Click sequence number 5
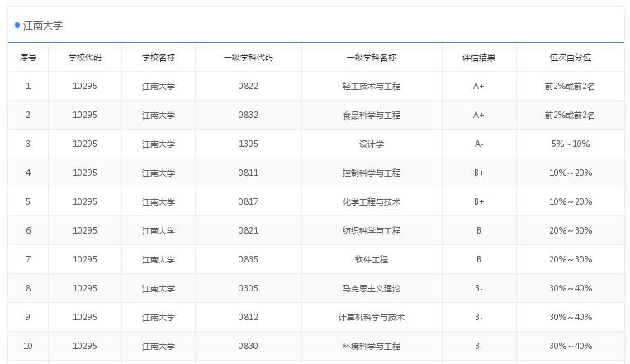Screen dimensions: 630x364 click(x=28, y=201)
